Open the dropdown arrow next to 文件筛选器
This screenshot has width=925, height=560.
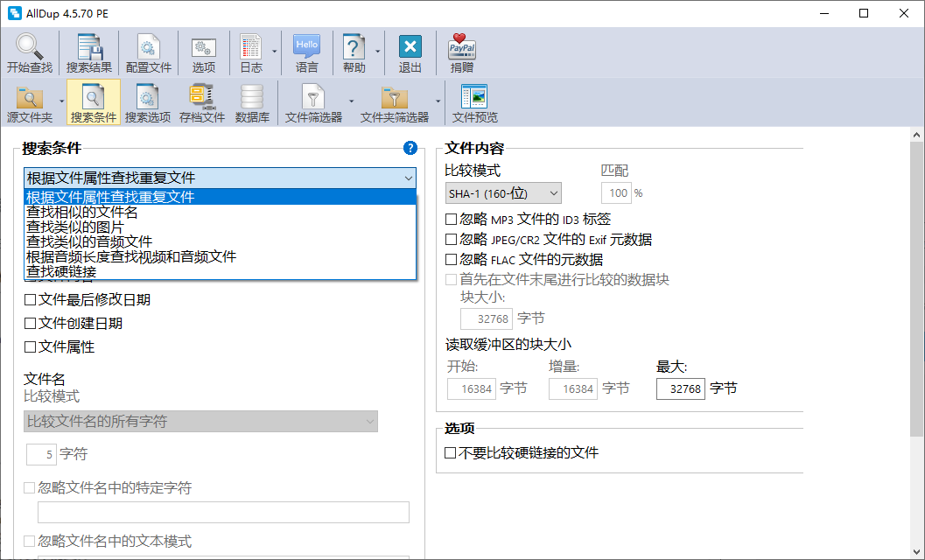[351, 101]
